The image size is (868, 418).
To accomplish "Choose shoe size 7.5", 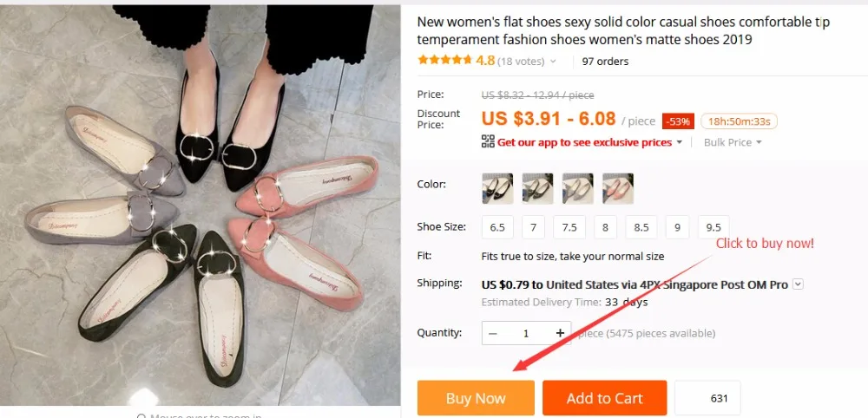I will click(x=569, y=227).
